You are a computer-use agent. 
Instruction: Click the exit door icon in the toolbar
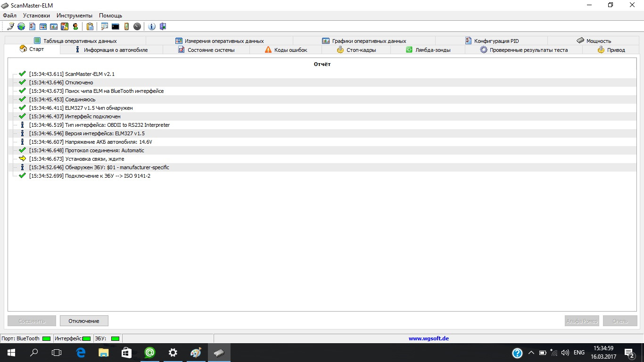[163, 26]
